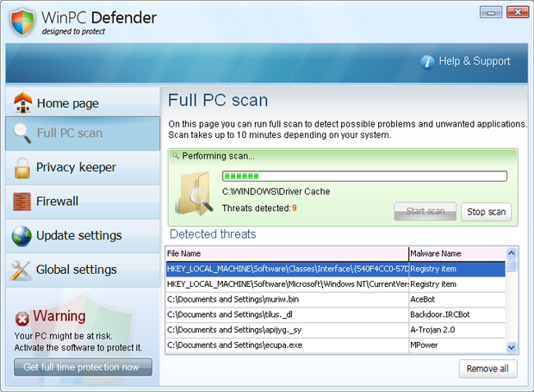Select the apijyg._sy file row
This screenshot has height=392, width=534.
(x=335, y=330)
